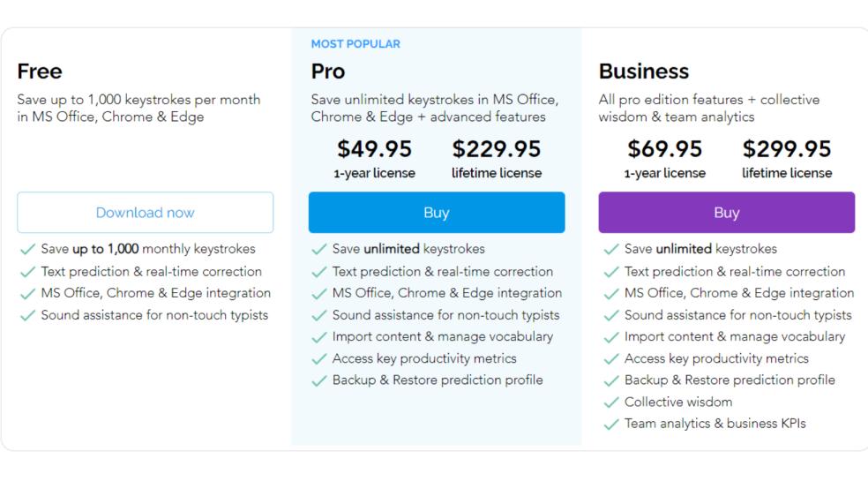The image size is (868, 489).
Task: Click checkmark beside Team analytics & business KPIs
Action: click(610, 424)
